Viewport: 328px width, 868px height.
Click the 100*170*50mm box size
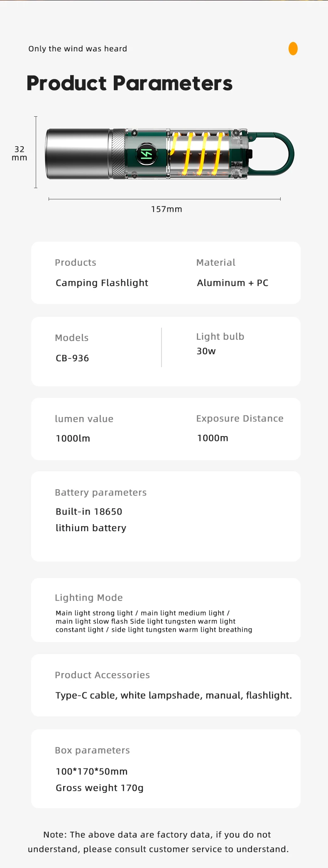click(92, 771)
